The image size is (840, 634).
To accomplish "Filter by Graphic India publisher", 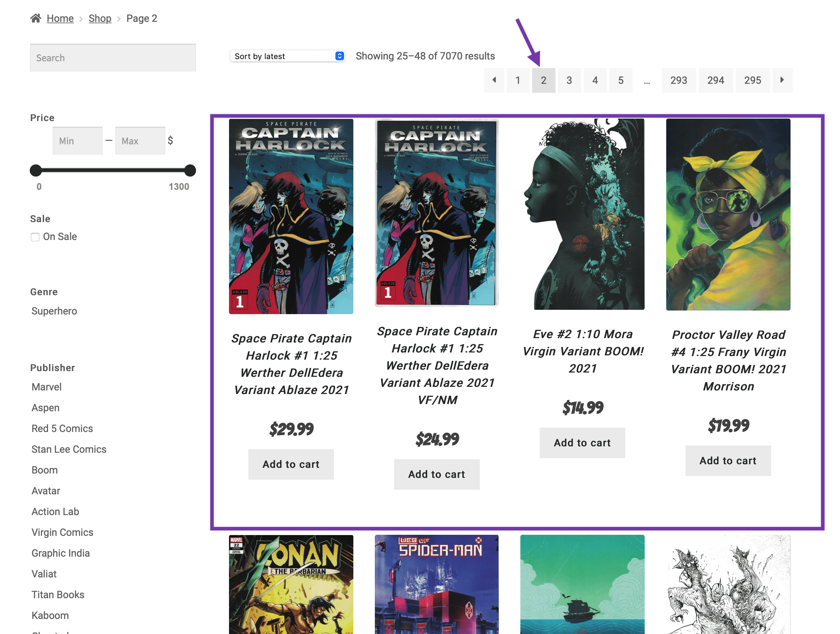I will [x=61, y=553].
